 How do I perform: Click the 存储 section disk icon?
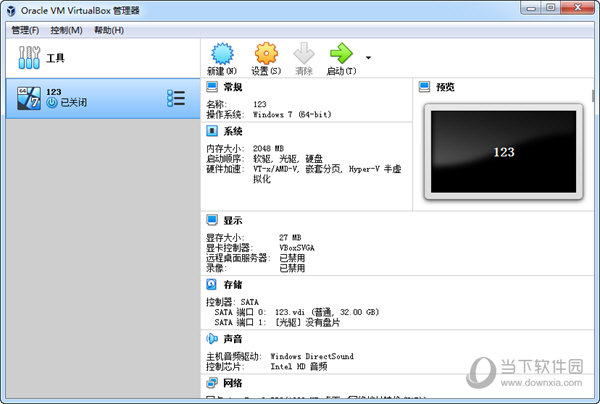(212, 284)
